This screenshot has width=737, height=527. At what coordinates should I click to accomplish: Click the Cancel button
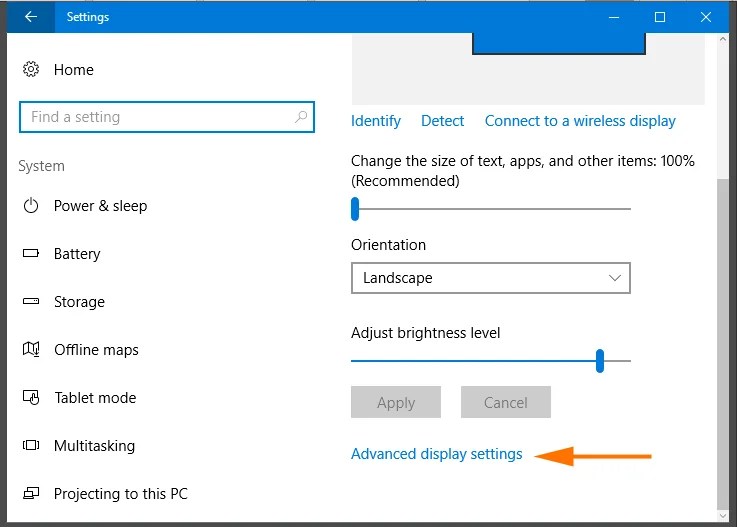click(506, 402)
